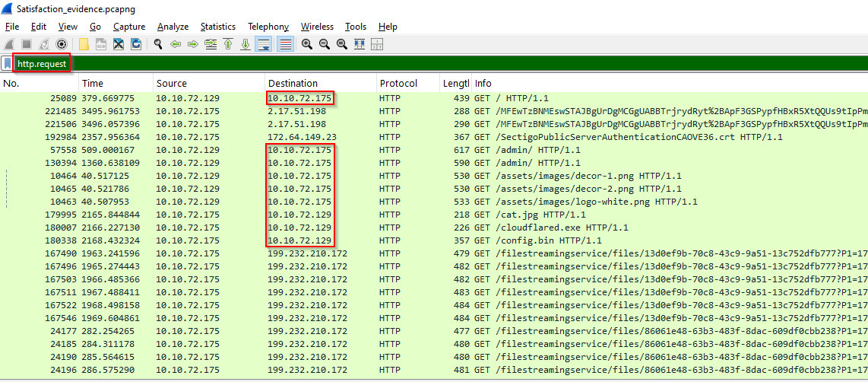Reset text to normal size
The image size is (868, 382).
pos(341,44)
